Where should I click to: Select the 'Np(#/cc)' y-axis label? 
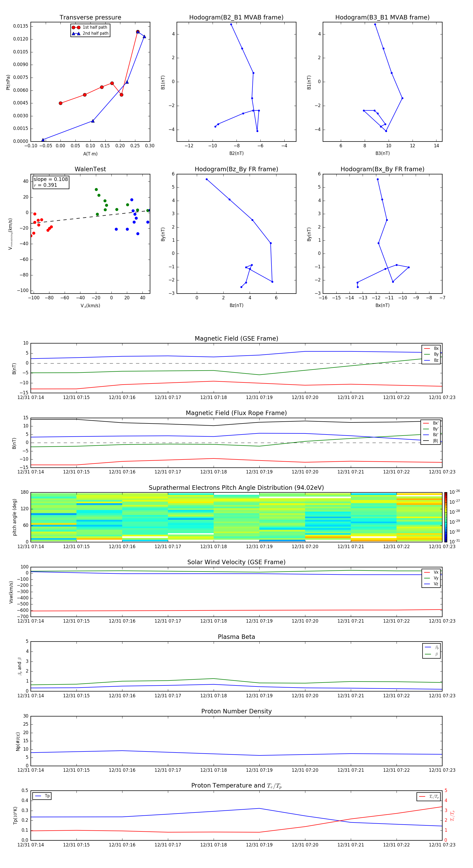click(18, 741)
